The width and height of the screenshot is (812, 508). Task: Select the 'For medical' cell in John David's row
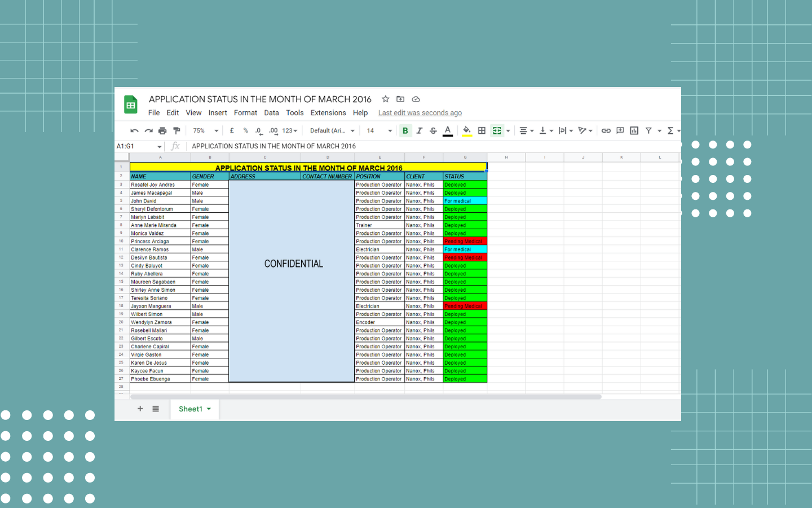tap(465, 201)
